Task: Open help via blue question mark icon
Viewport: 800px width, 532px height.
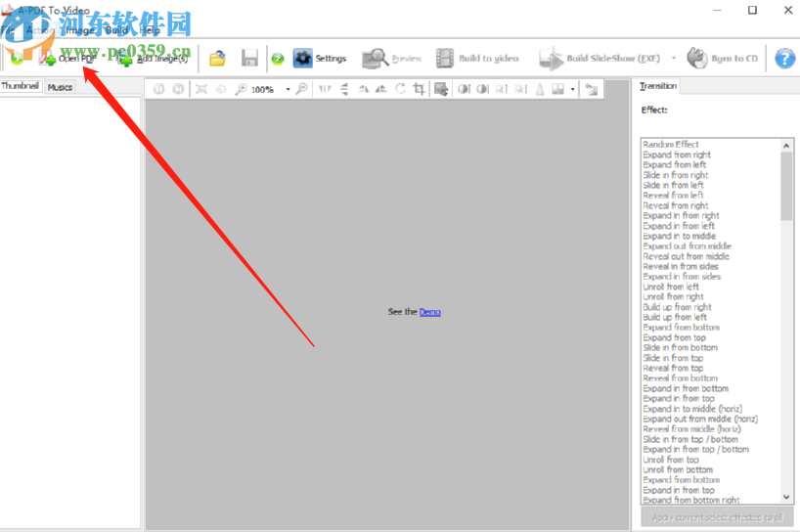Action: coord(784,59)
